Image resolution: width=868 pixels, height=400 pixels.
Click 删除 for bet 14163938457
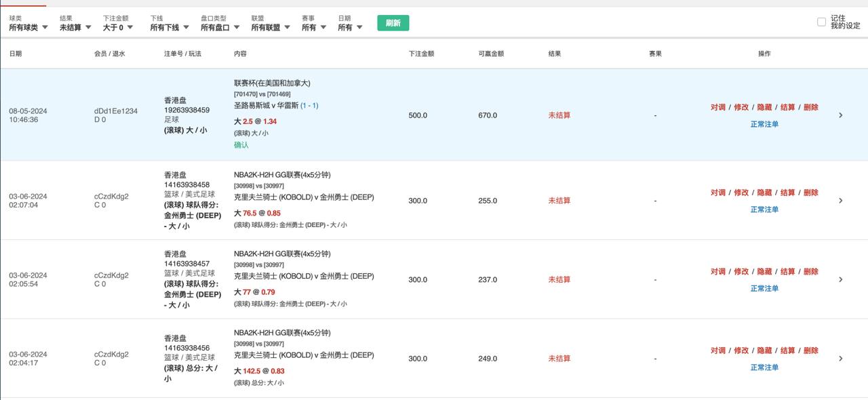click(811, 272)
